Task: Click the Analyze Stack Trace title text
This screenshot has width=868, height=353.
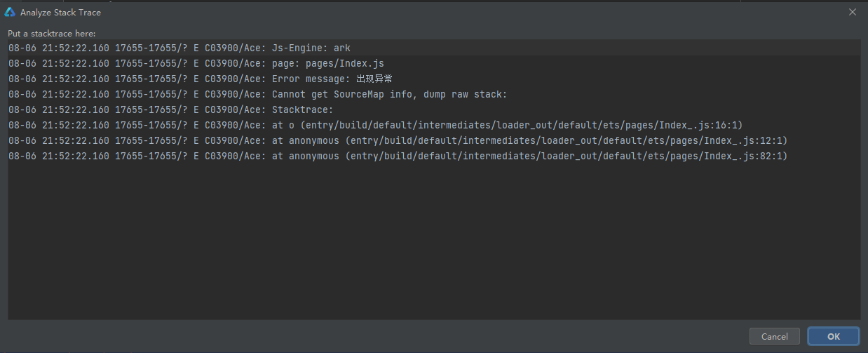Action: click(60, 12)
